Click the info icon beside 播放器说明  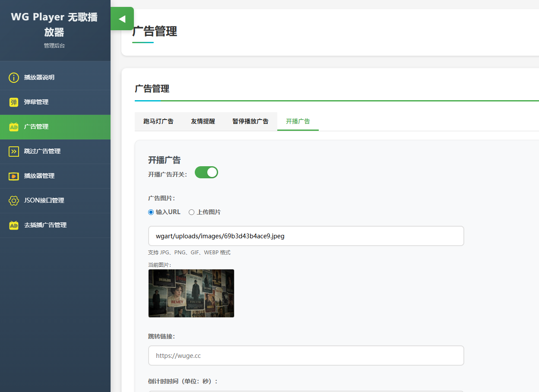(14, 78)
